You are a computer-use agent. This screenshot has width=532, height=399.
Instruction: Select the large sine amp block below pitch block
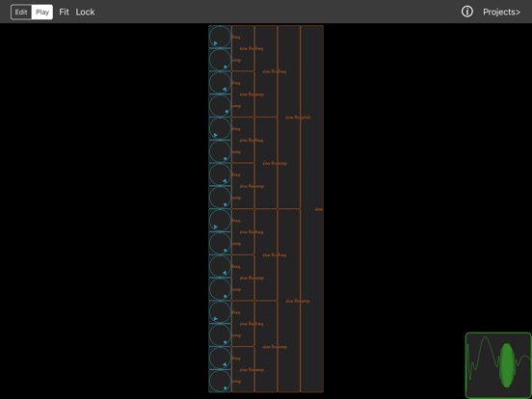click(289, 301)
